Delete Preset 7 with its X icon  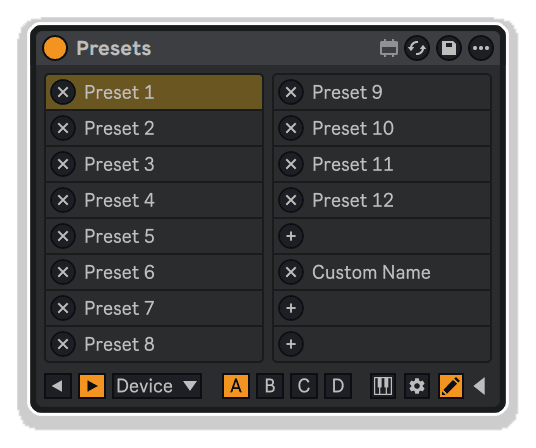[63, 308]
